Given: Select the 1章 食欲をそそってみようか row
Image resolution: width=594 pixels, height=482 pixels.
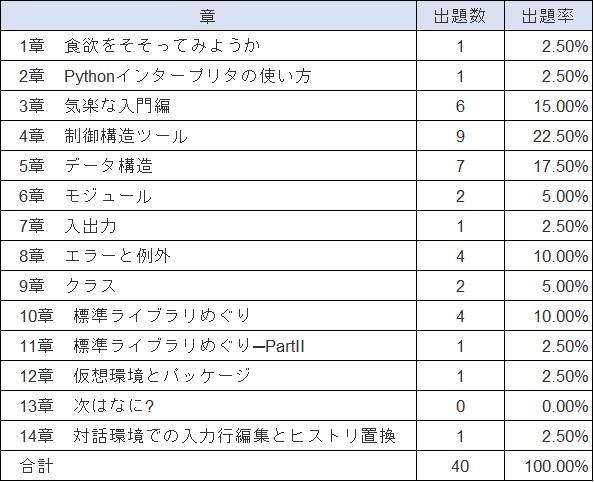Looking at the screenshot, I should 297,46.
